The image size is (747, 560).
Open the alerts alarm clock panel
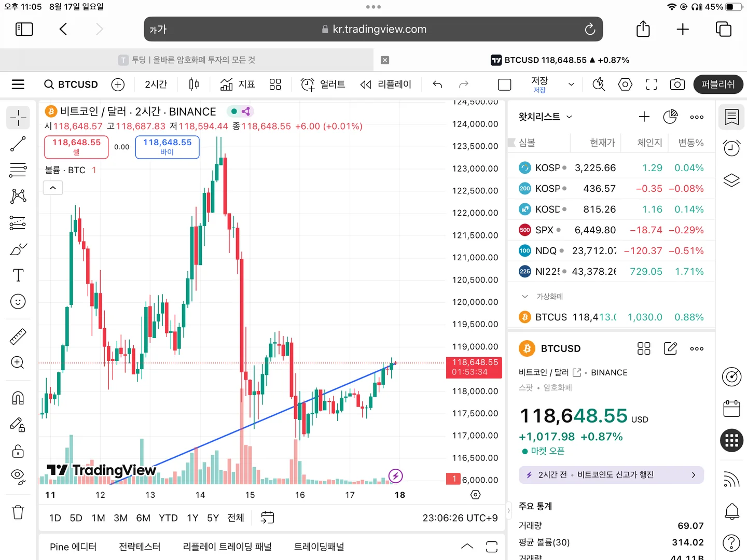point(731,148)
